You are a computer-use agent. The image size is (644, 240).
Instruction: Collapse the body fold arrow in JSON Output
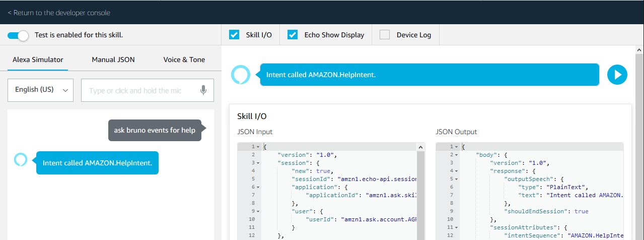click(x=457, y=155)
